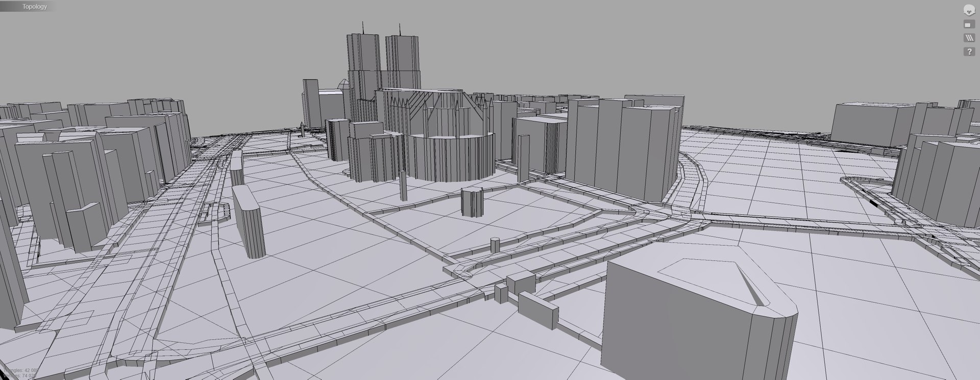
Task: Click the rounded cathedral apse wall
Action: [453, 156]
